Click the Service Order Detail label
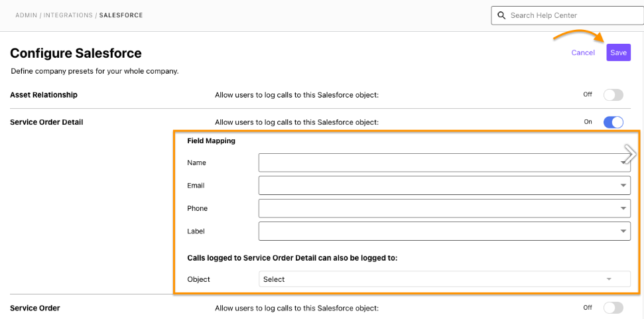 point(46,122)
